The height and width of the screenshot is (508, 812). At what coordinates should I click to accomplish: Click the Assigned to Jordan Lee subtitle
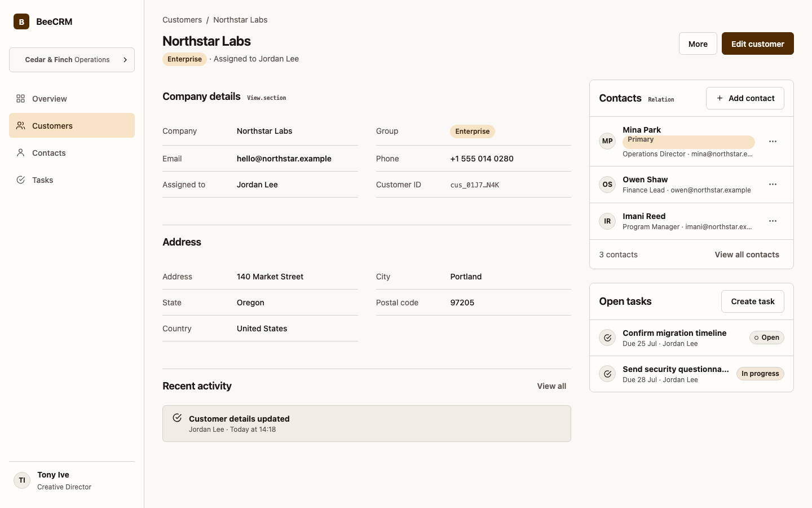[256, 59]
